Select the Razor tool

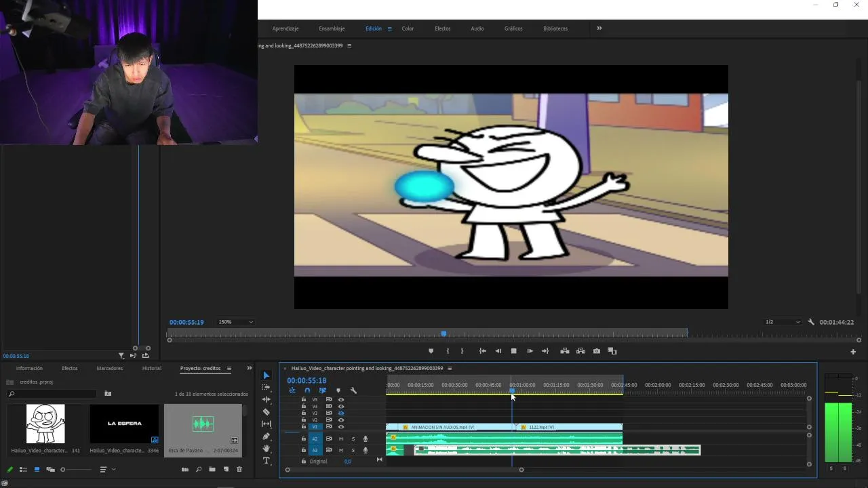point(266,412)
